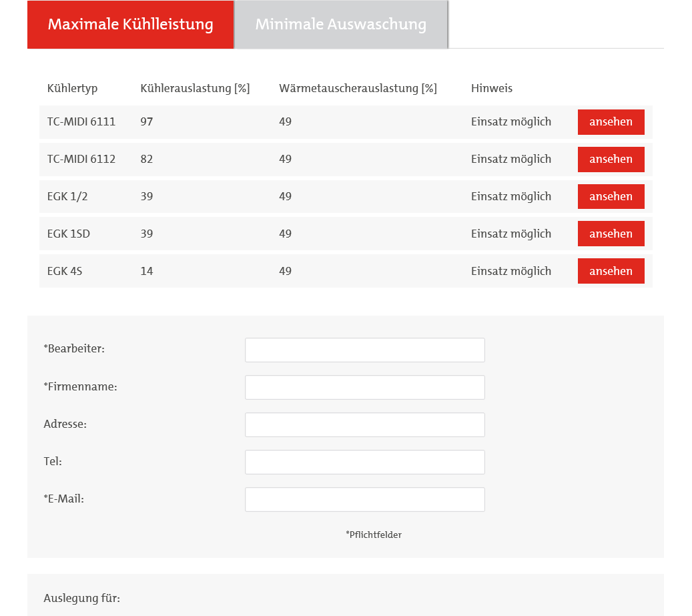The height and width of the screenshot is (616, 692).
Task: Select the Kühlerauslastung [%] column header
Action: point(195,89)
